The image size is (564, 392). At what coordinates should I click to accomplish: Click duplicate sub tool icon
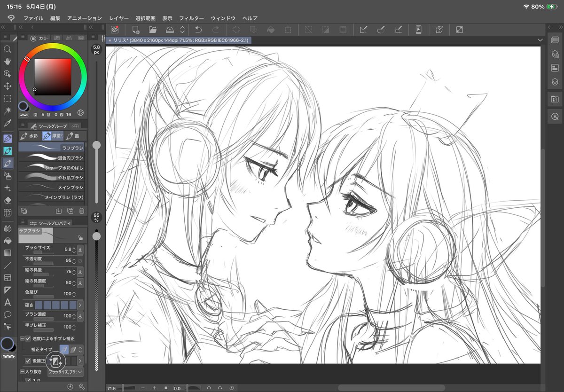pos(70,211)
